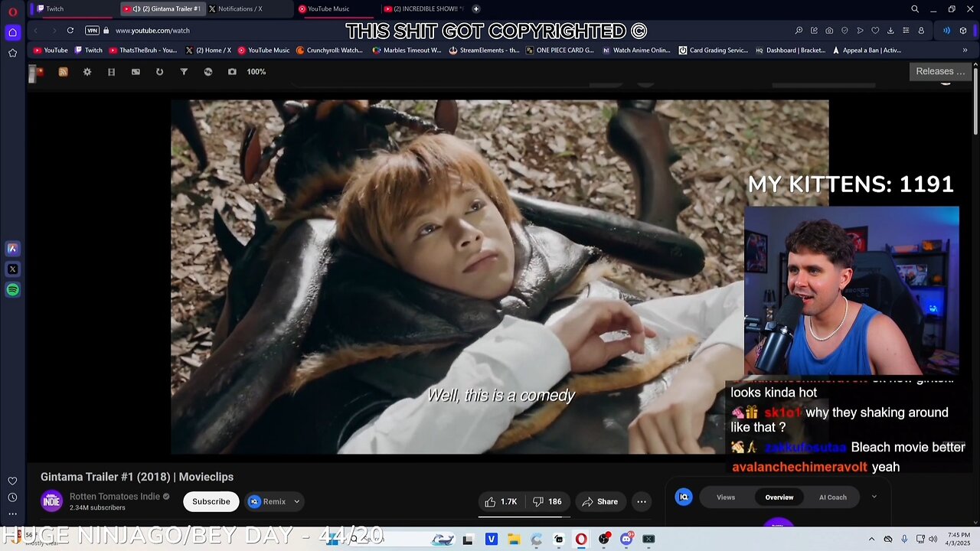The height and width of the screenshot is (551, 980).
Task: Launch Aria AI from the sidebar
Action: click(12, 249)
